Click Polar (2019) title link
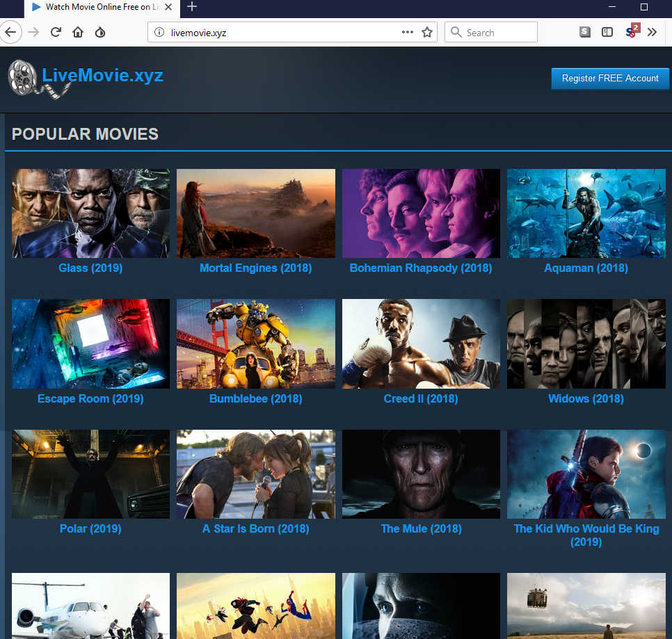Image resolution: width=672 pixels, height=639 pixels. 90,529
